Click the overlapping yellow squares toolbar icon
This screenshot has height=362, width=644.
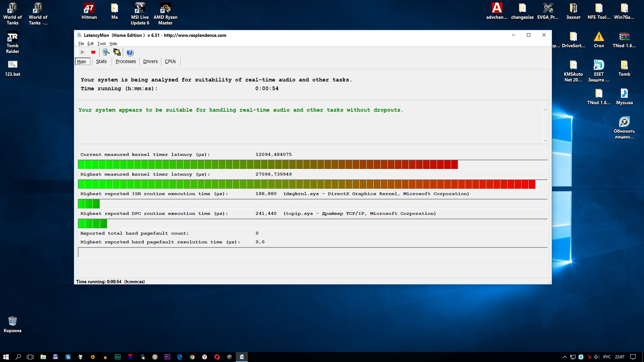coord(117,52)
